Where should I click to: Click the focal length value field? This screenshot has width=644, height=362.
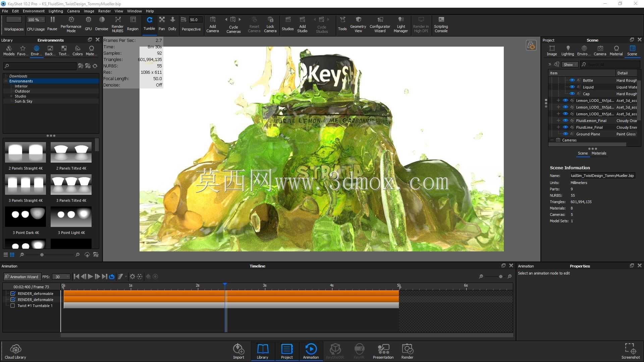196,20
